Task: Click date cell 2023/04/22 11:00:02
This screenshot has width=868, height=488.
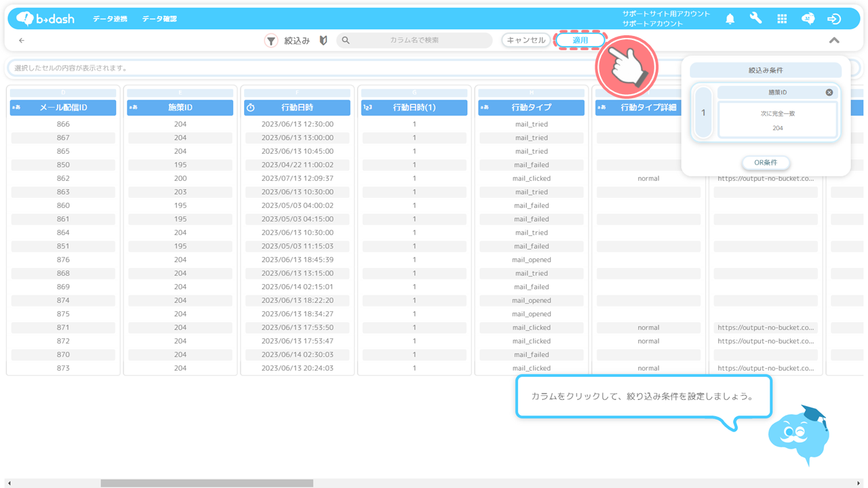Action: [x=297, y=165]
